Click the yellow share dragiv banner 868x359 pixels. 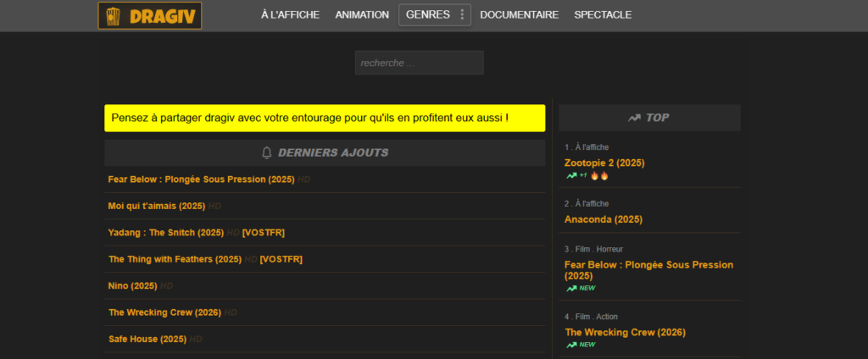pyautogui.click(x=325, y=119)
